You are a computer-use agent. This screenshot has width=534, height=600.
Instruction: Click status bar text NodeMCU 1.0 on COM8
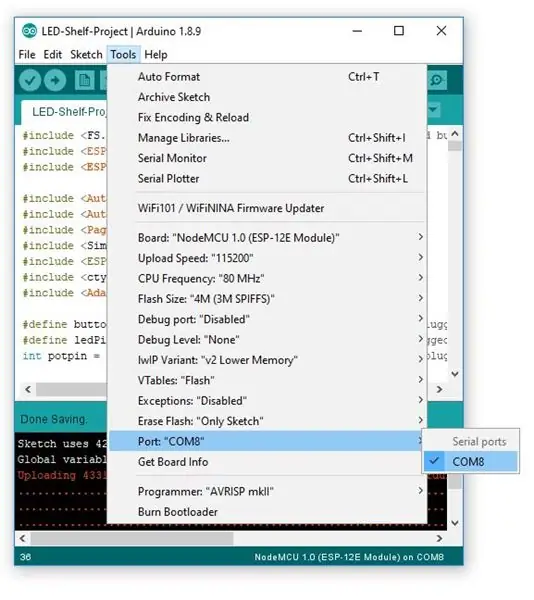pyautogui.click(x=349, y=557)
